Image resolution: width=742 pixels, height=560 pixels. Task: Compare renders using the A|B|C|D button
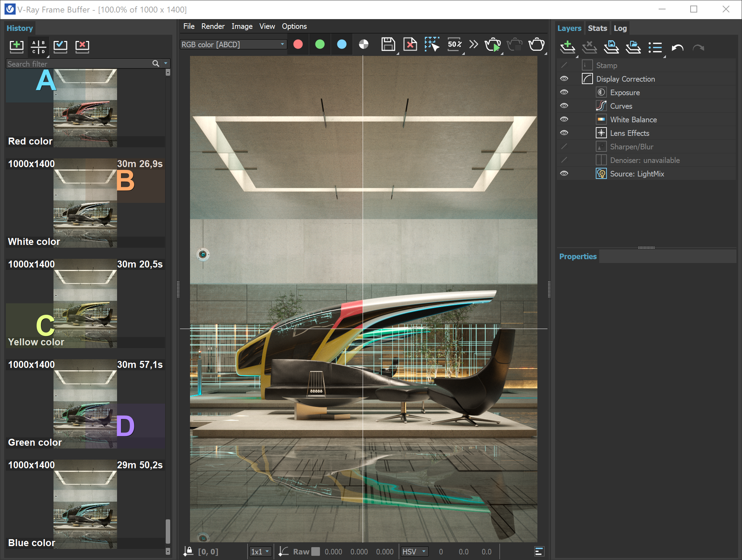(x=38, y=47)
